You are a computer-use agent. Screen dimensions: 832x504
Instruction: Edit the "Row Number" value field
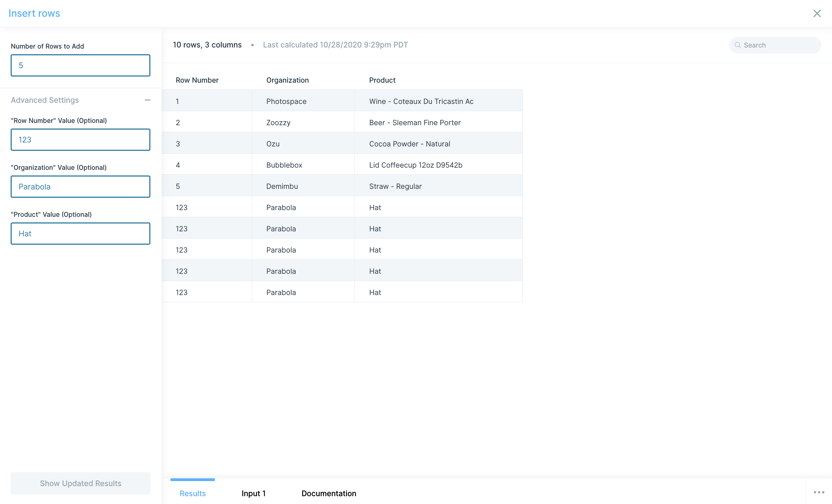coord(80,140)
